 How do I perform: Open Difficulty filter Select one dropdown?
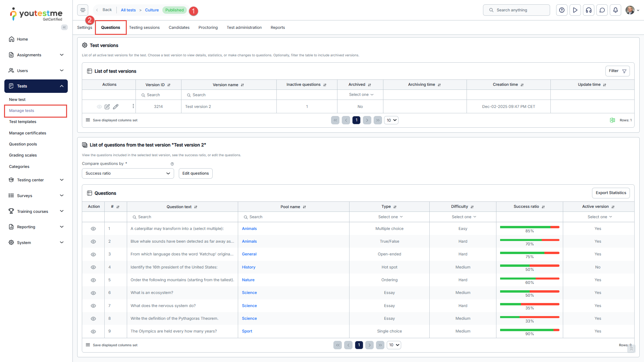coord(464,217)
